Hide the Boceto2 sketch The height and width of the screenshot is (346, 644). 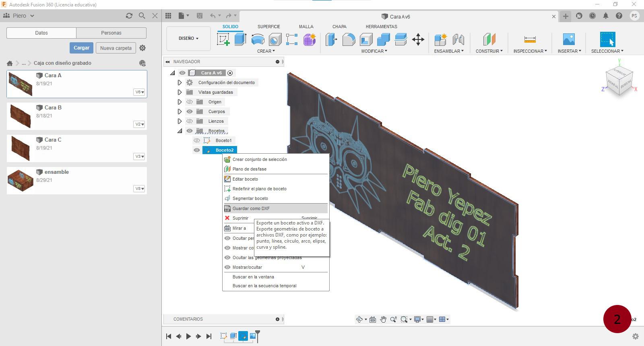coord(197,150)
